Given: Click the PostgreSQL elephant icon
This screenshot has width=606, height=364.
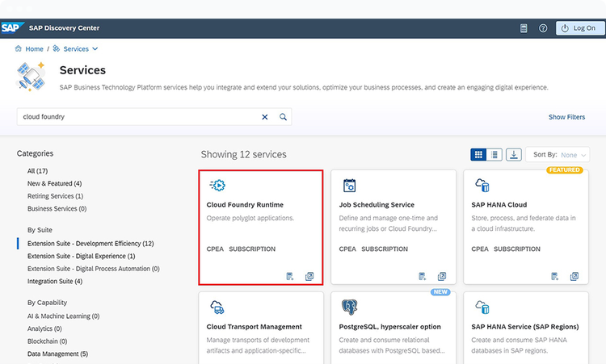Looking at the screenshot, I should click(349, 308).
